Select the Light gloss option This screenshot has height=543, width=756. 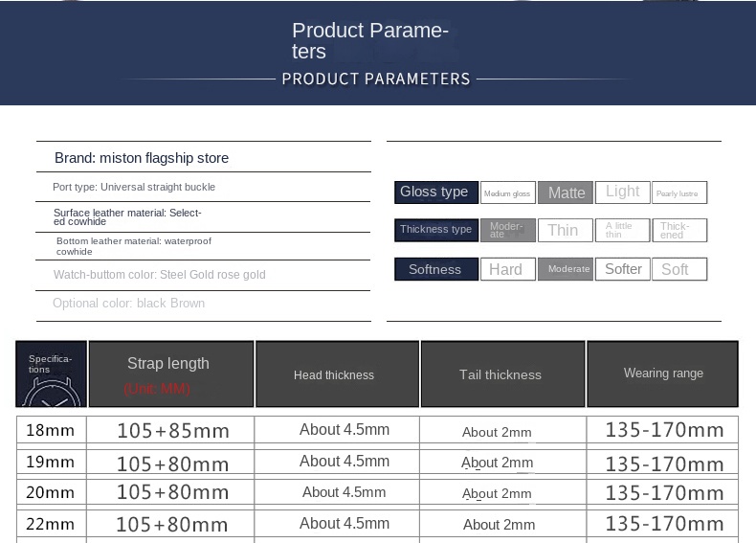(x=622, y=192)
